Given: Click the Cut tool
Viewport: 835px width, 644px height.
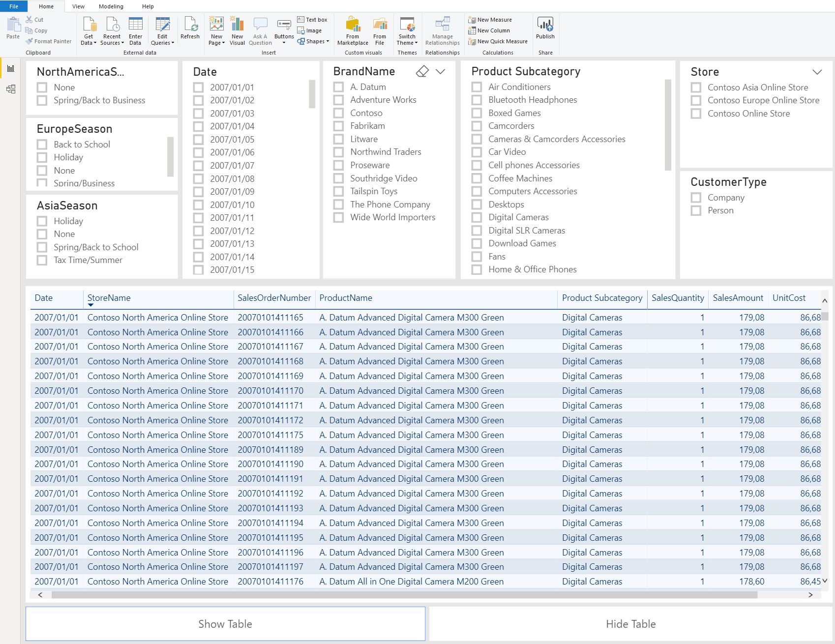Looking at the screenshot, I should pos(34,20).
